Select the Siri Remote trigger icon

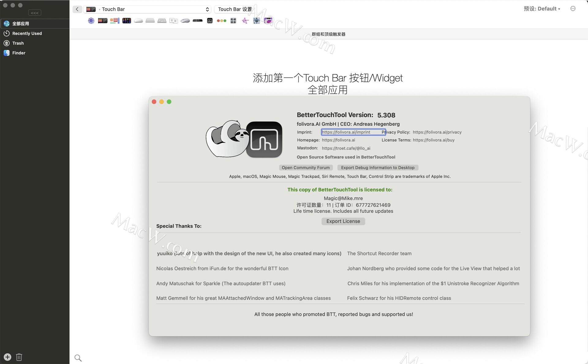[198, 20]
